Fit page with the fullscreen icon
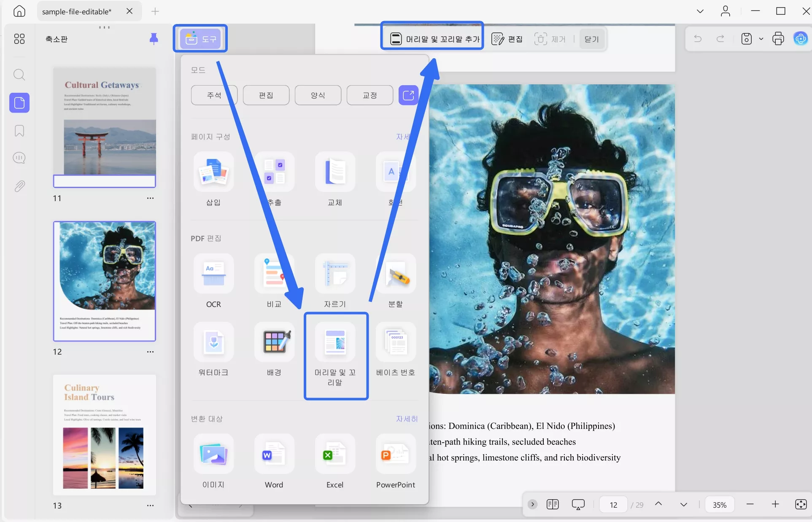This screenshot has width=812, height=522. 801,504
